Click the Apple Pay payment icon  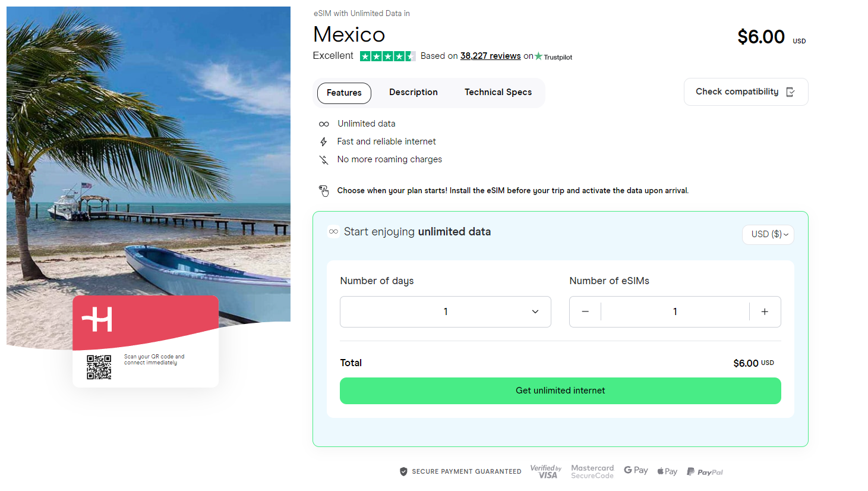(667, 471)
